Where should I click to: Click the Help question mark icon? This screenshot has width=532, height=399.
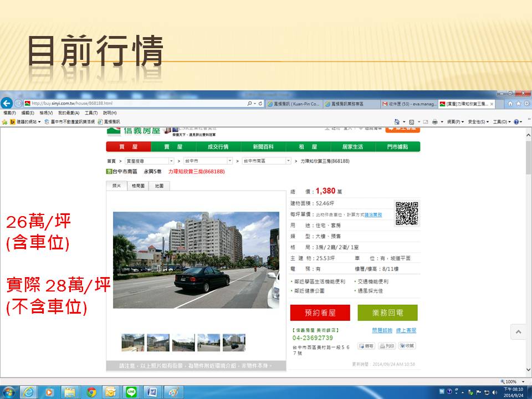tap(516, 122)
